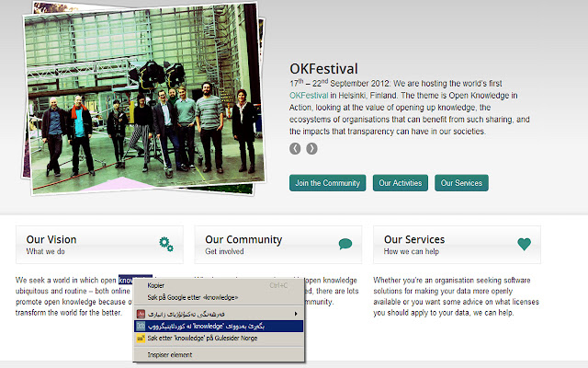This screenshot has height=368, width=588.
Task: Open the Our Vision card heading
Action: (51, 239)
